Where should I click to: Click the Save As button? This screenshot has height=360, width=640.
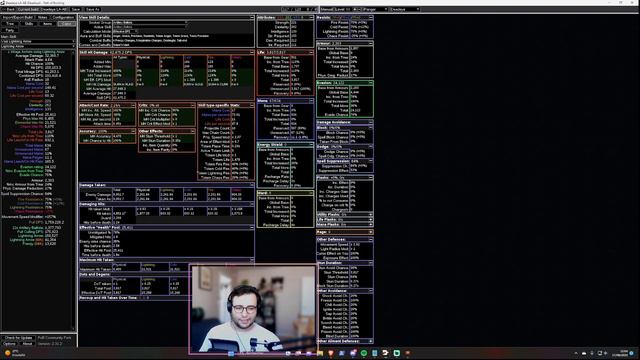coord(93,9)
